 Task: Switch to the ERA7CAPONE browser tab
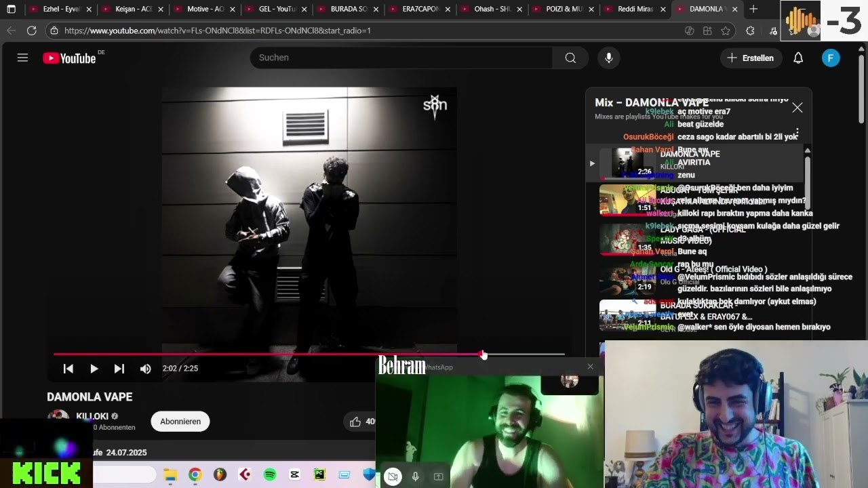pyautogui.click(x=420, y=9)
